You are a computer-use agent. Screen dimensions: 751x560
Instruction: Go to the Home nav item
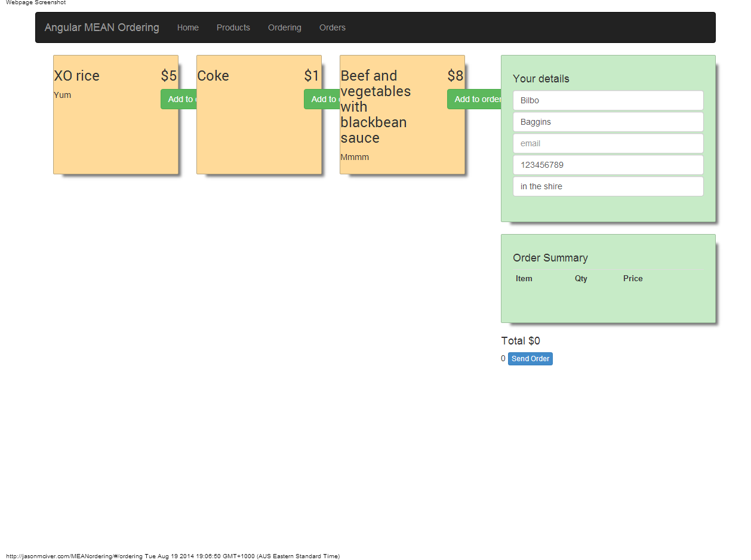click(x=187, y=27)
